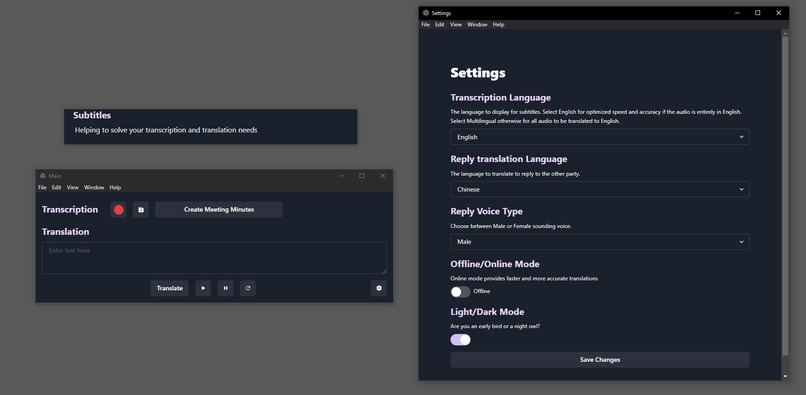Click the Subtitles heading in the banner
Image resolution: width=806 pixels, height=395 pixels.
tap(92, 115)
